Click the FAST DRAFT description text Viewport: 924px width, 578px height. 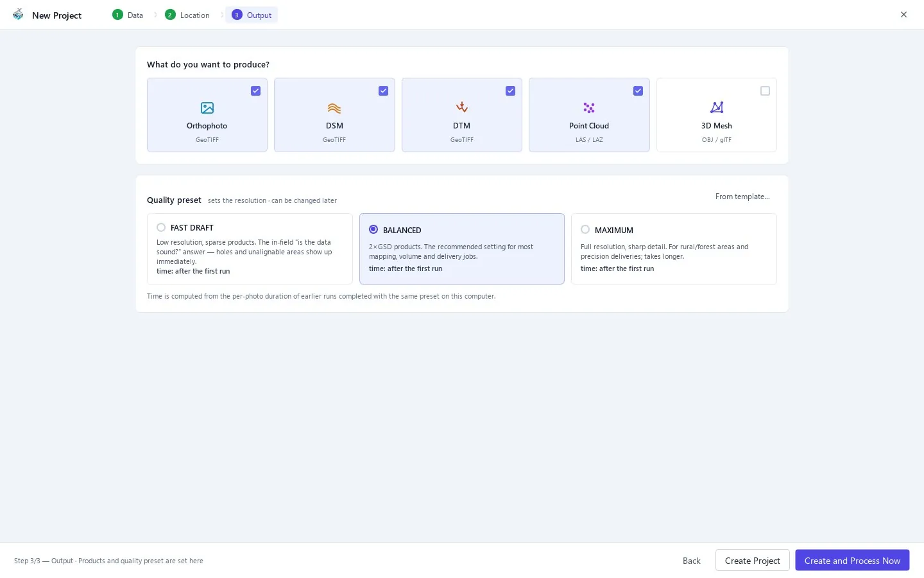click(244, 252)
